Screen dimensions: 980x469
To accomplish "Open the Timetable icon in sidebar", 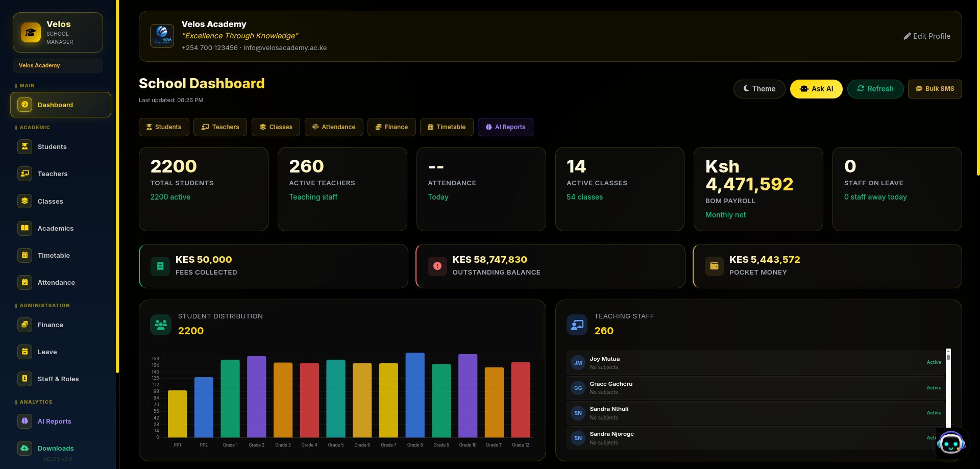I will 24,255.
